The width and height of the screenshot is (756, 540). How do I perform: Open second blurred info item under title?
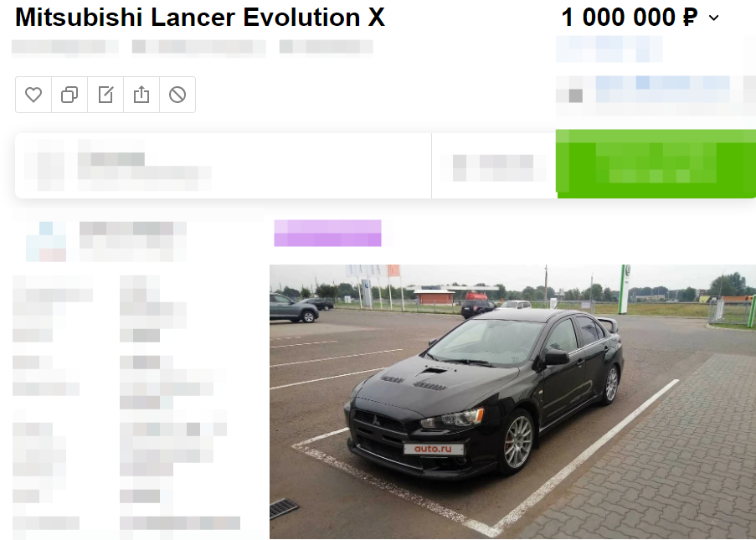(x=198, y=47)
